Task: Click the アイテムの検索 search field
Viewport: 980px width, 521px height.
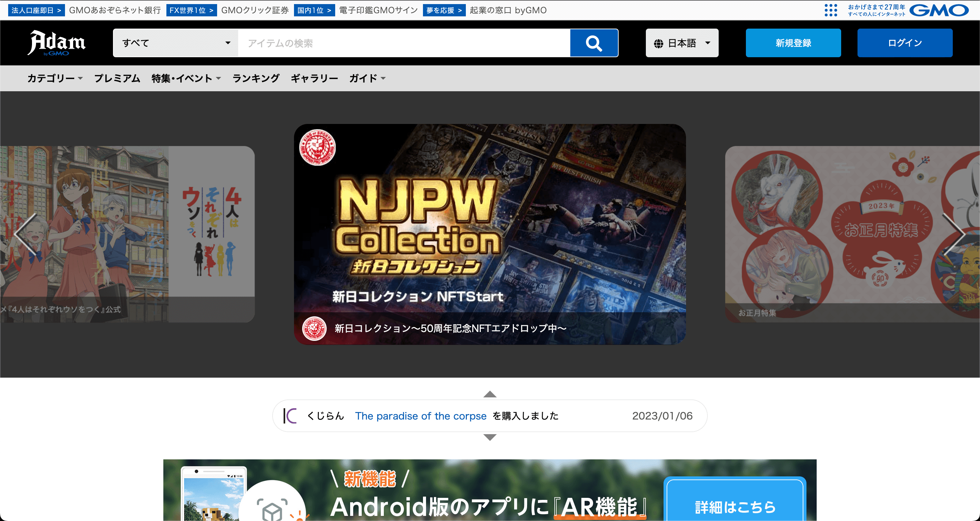Action: click(404, 43)
